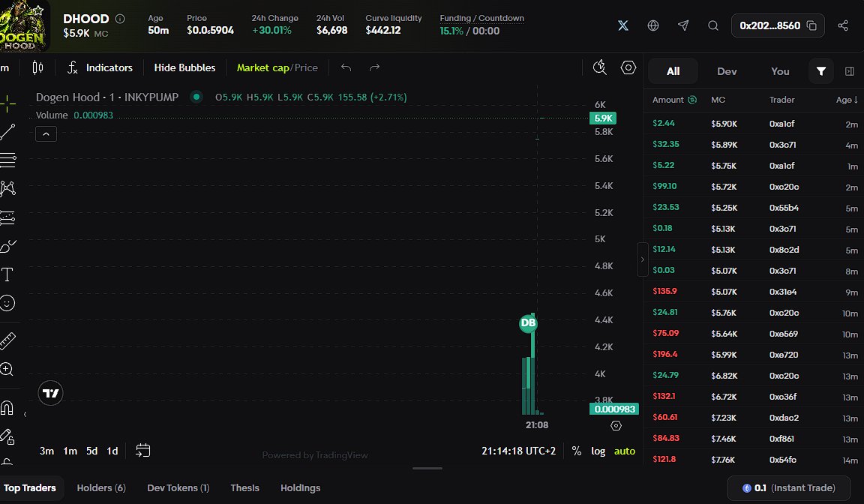This screenshot has height=504, width=864.
Task: Toggle auto scale mode
Action: pyautogui.click(x=625, y=451)
